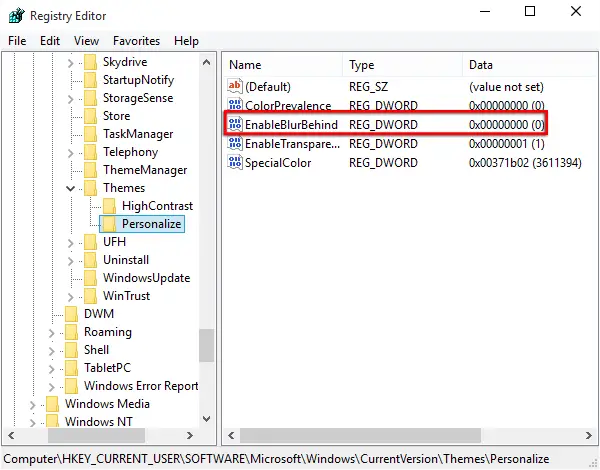The height and width of the screenshot is (470, 600).
Task: Click the Shell folder icon
Action: (72, 350)
